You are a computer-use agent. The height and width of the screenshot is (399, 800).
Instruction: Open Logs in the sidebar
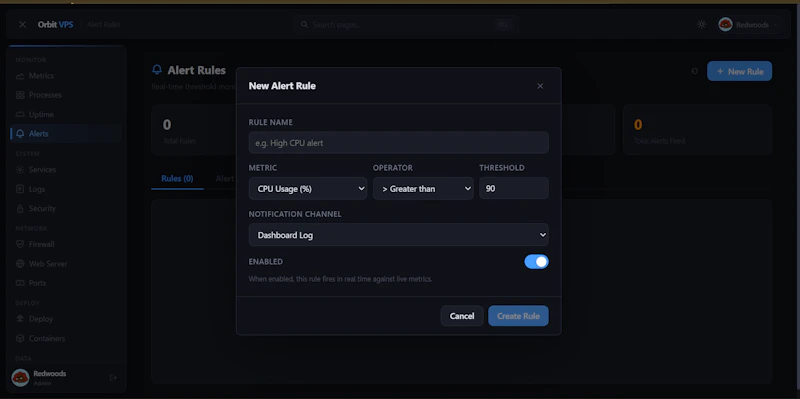click(66, 189)
